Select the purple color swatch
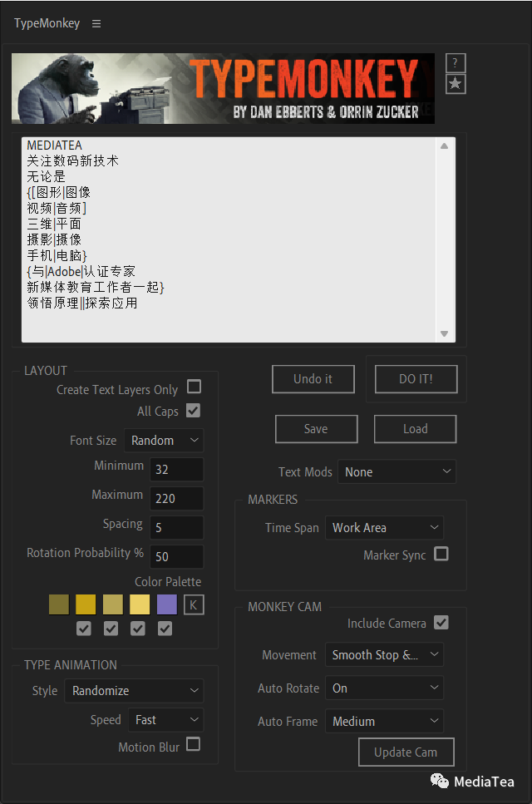 pyautogui.click(x=167, y=604)
